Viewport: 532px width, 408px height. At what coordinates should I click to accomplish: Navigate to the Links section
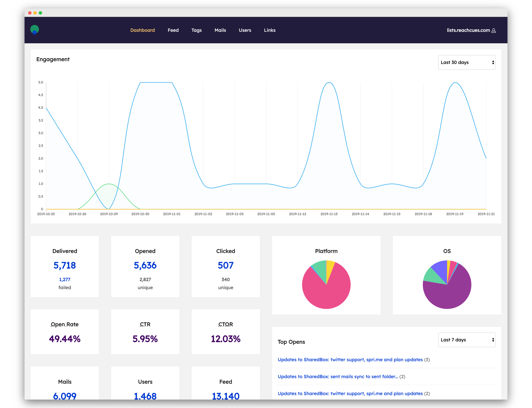pyautogui.click(x=270, y=30)
